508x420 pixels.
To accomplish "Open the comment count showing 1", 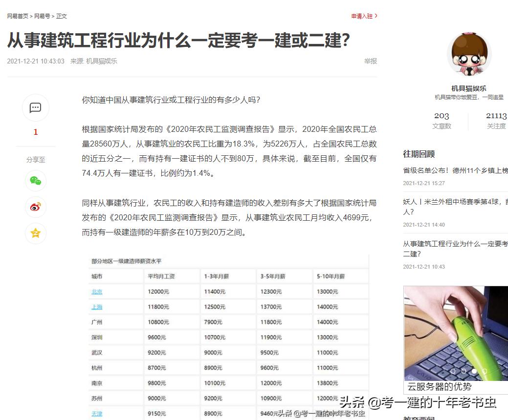I will click(35, 131).
